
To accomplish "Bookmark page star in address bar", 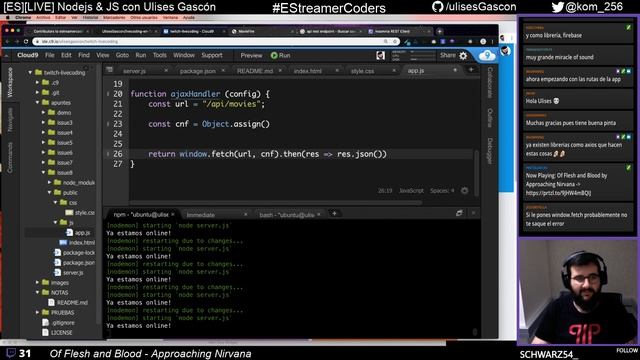I will tap(395, 41).
